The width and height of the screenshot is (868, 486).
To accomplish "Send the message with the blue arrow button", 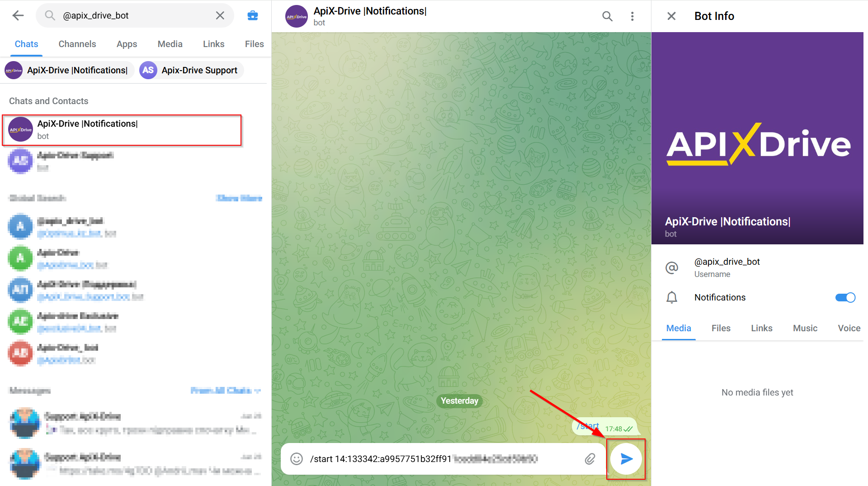I will click(626, 459).
